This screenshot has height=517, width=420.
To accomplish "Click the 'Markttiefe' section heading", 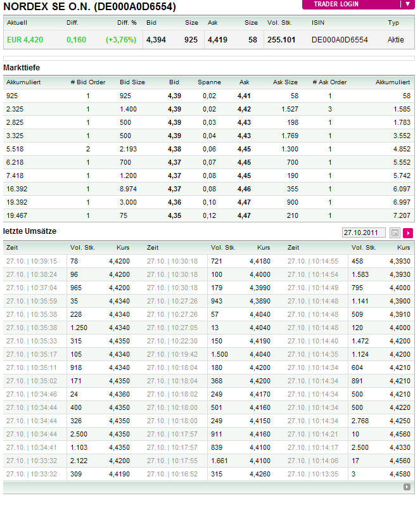I will 22,67.
